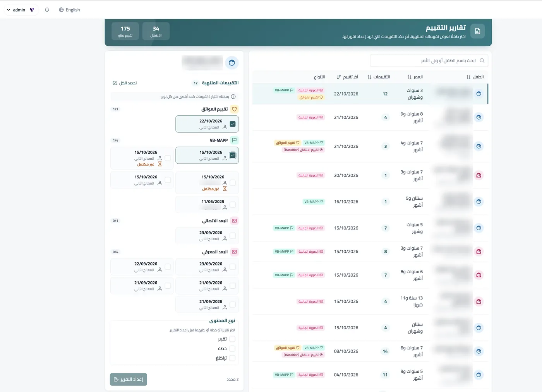The image size is (542, 392).
Task: Switch language using the English button
Action: point(69,10)
